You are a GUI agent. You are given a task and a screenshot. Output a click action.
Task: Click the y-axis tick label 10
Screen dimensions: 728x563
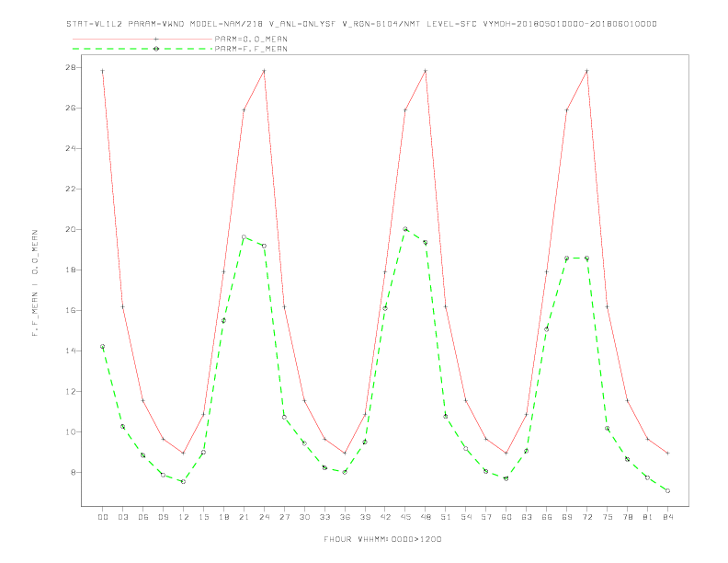pyautogui.click(x=71, y=432)
